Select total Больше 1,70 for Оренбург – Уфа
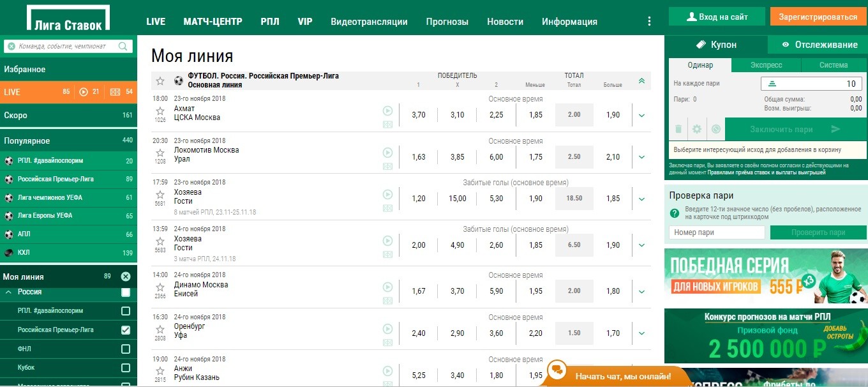 [x=613, y=333]
